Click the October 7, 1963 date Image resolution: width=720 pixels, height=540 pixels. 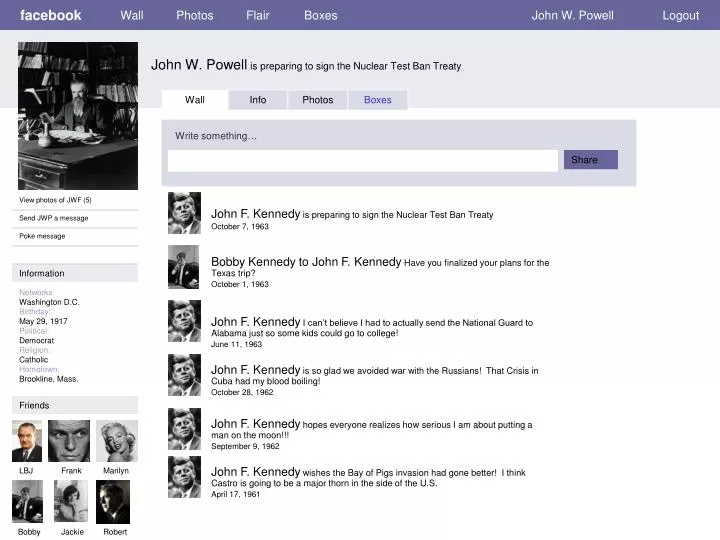point(240,226)
